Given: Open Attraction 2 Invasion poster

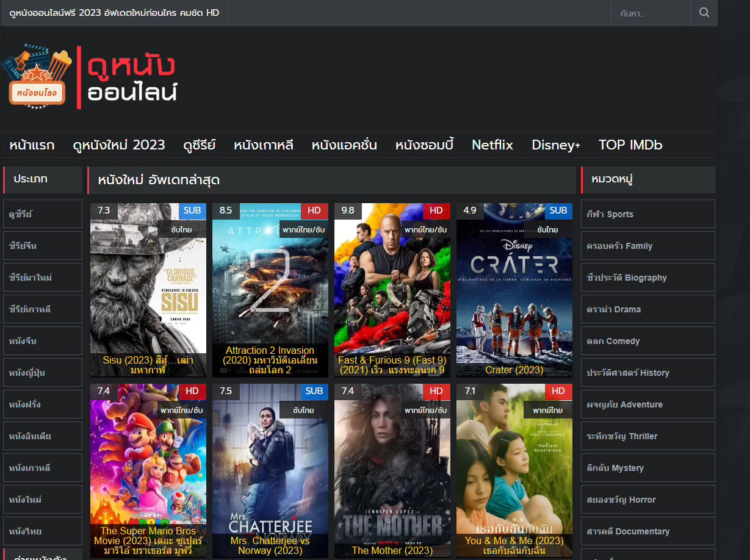Looking at the screenshot, I should click(270, 290).
